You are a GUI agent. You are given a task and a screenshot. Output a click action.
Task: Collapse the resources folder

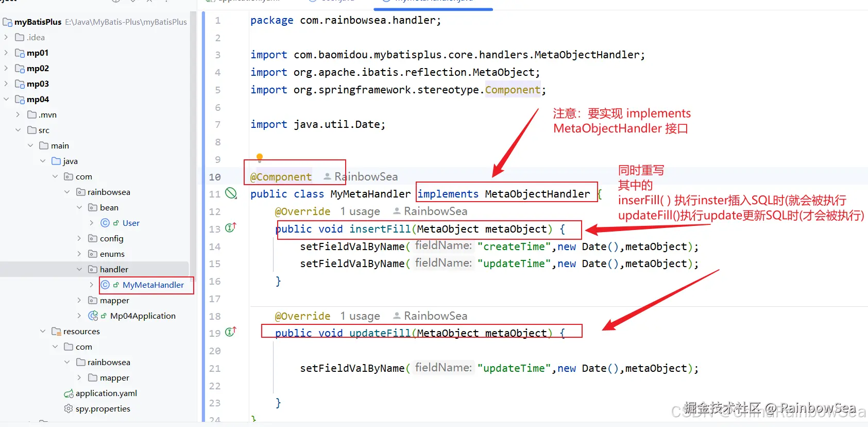[x=43, y=331]
